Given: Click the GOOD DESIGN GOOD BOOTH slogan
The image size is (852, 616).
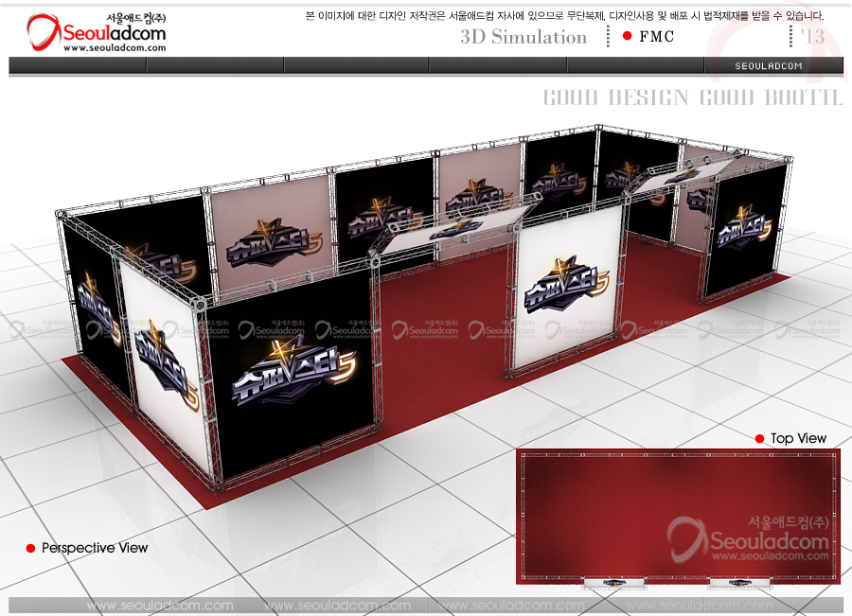Looking at the screenshot, I should coord(692,97).
